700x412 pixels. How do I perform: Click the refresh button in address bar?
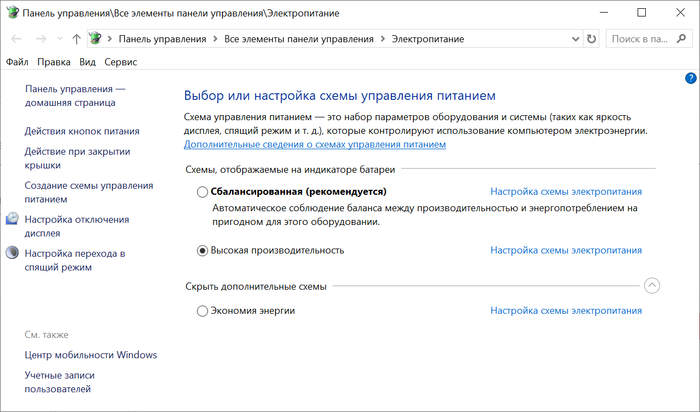(591, 39)
